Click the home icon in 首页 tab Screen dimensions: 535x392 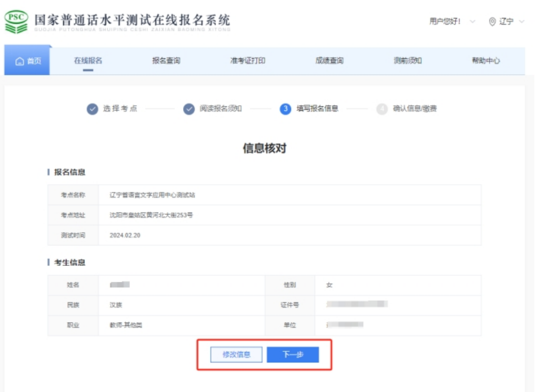tap(20, 61)
